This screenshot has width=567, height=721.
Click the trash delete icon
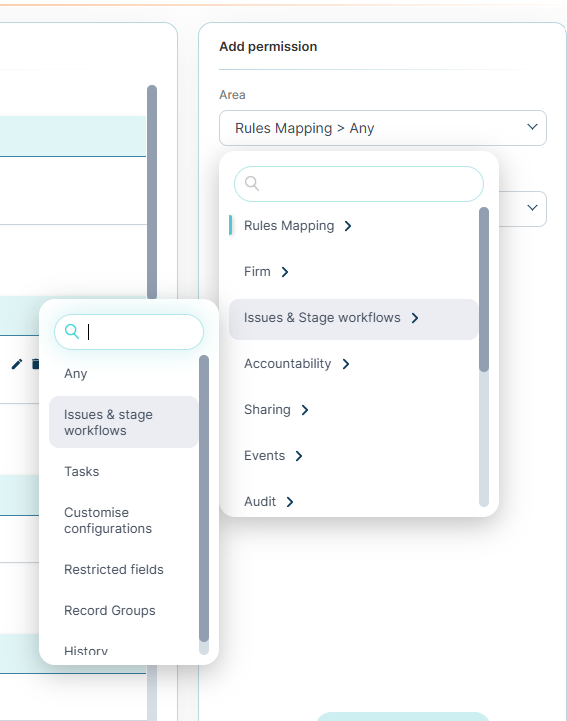click(35, 364)
